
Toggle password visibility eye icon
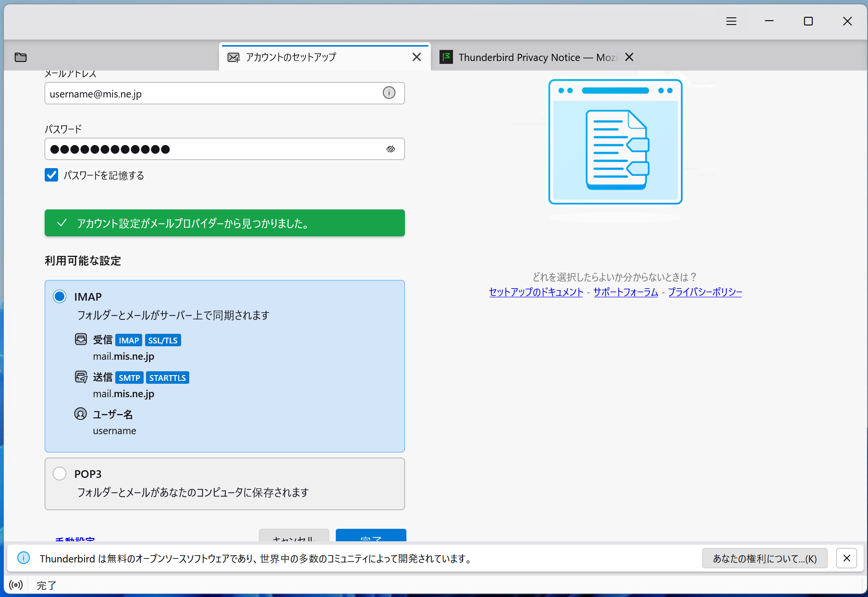coord(391,149)
